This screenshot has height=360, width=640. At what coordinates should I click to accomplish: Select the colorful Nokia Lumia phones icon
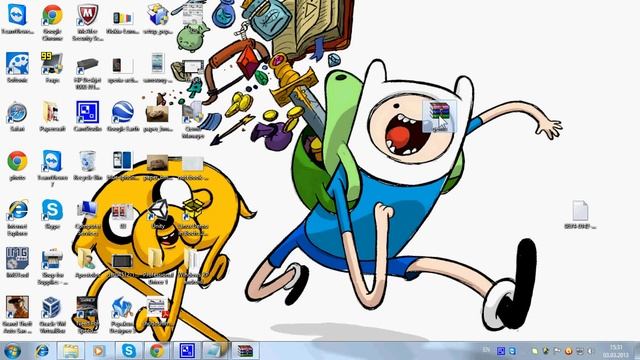point(122,18)
